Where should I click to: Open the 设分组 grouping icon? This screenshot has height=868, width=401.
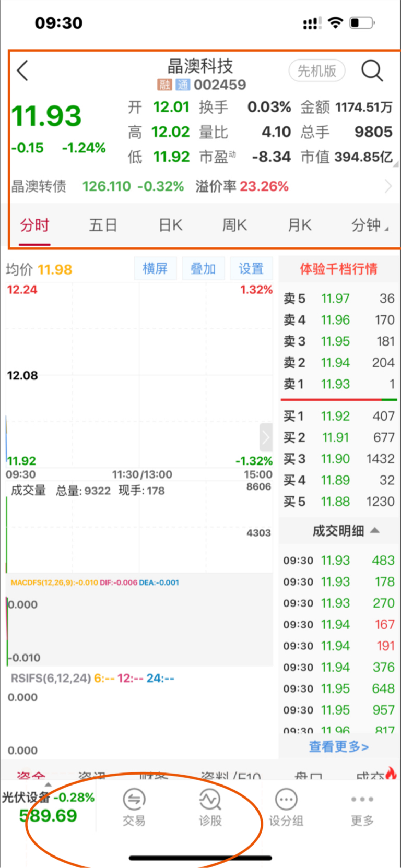(x=286, y=808)
